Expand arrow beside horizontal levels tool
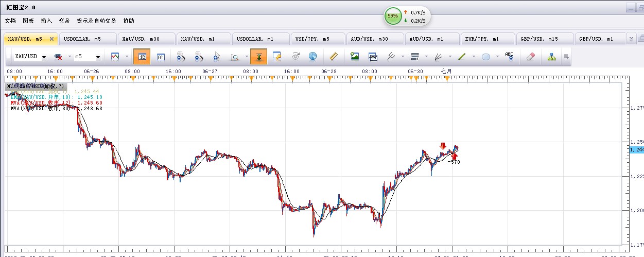The image size is (644, 257). pyautogui.click(x=426, y=57)
